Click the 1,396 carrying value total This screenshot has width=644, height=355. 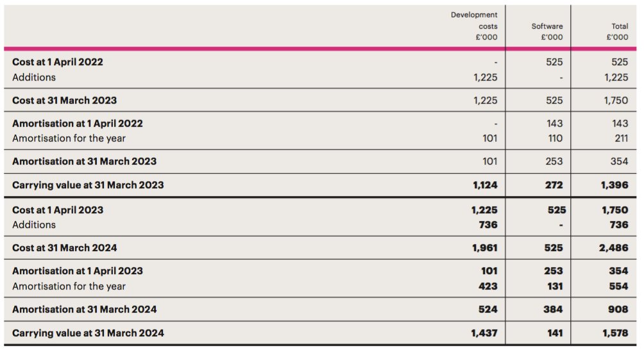tap(614, 185)
